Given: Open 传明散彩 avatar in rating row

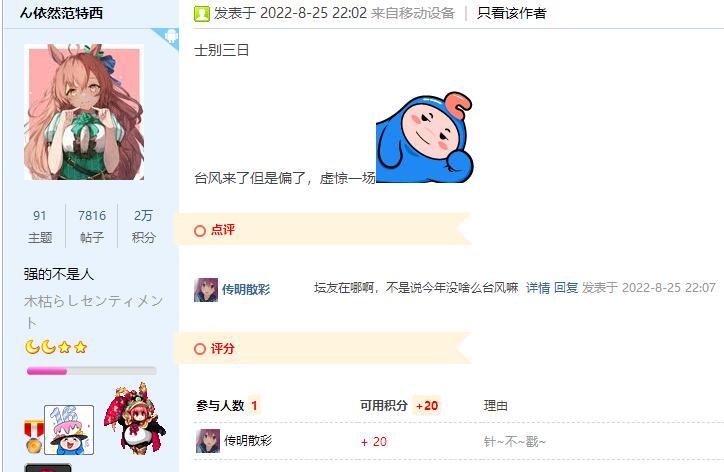Looking at the screenshot, I should 208,441.
